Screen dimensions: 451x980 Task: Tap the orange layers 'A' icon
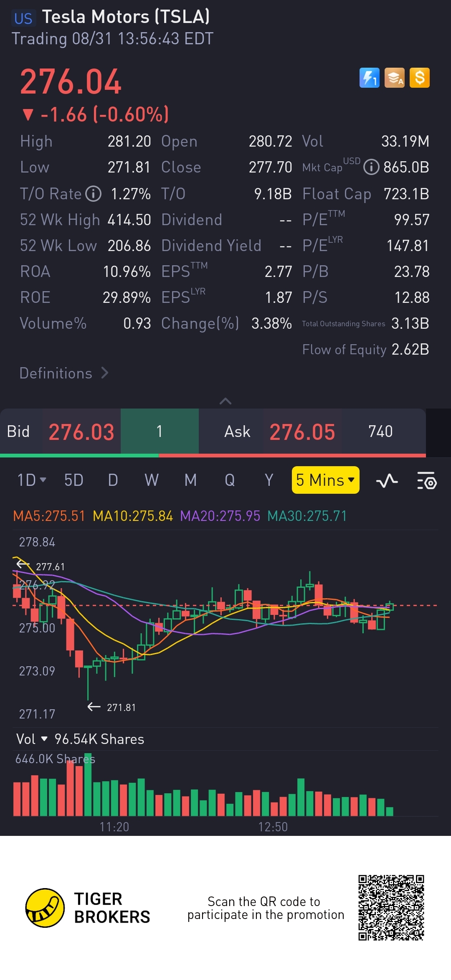pyautogui.click(x=395, y=78)
